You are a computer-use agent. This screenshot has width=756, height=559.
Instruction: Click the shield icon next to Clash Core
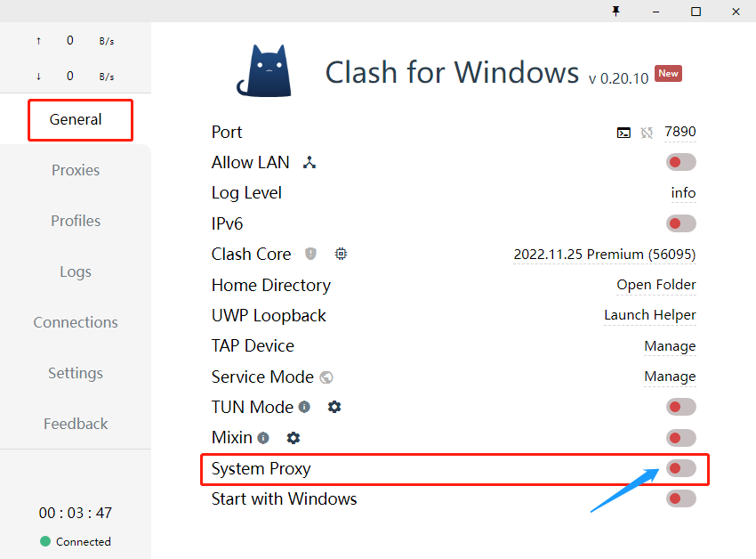(x=310, y=254)
